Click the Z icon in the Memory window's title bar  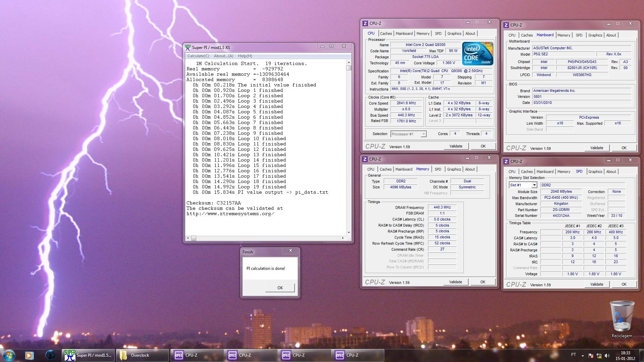[365, 159]
